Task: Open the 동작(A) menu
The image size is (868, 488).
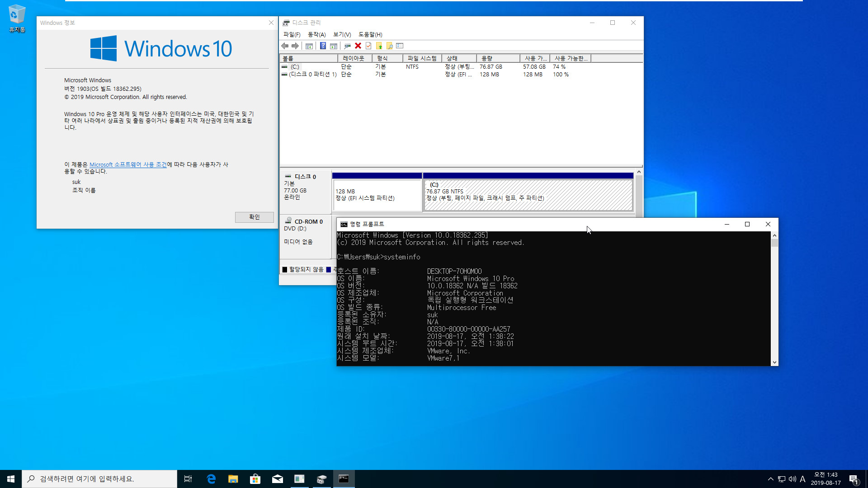Action: (316, 34)
